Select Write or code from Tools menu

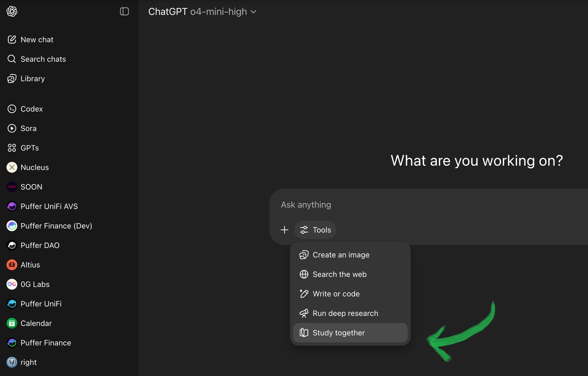350,294
